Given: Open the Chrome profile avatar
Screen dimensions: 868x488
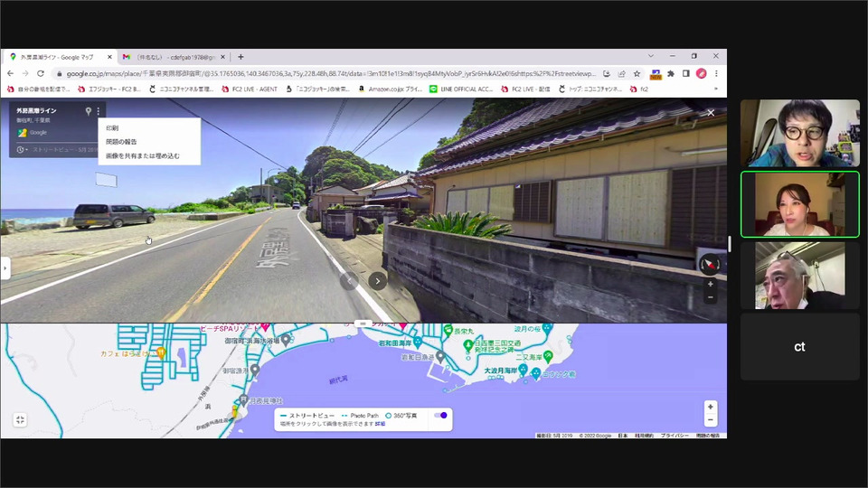Looking at the screenshot, I should [x=702, y=73].
